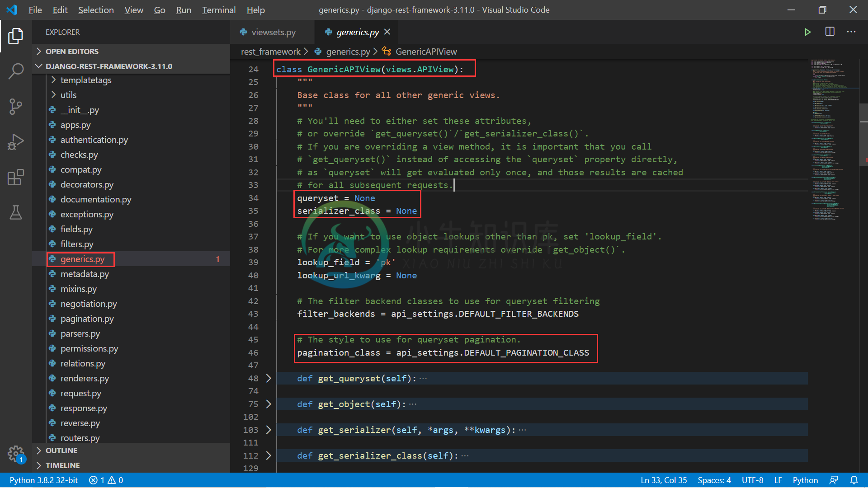The width and height of the screenshot is (868, 488).
Task: Open Manage gear icon in activity bar
Action: 16,454
